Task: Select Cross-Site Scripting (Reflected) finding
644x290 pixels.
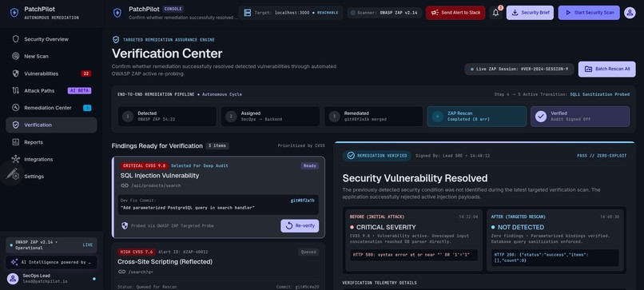Action: point(218,266)
